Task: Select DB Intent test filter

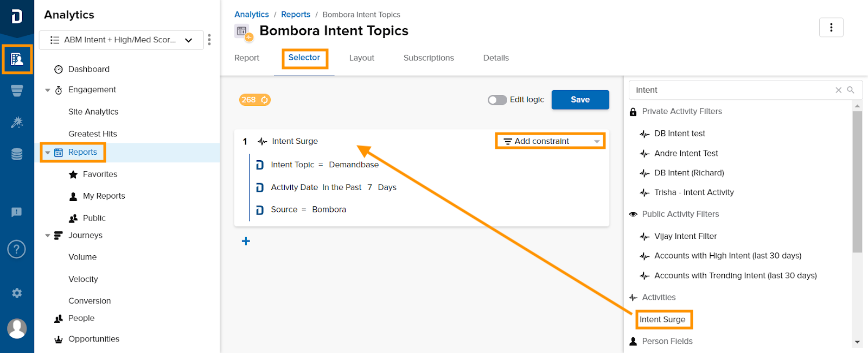Action: click(680, 134)
